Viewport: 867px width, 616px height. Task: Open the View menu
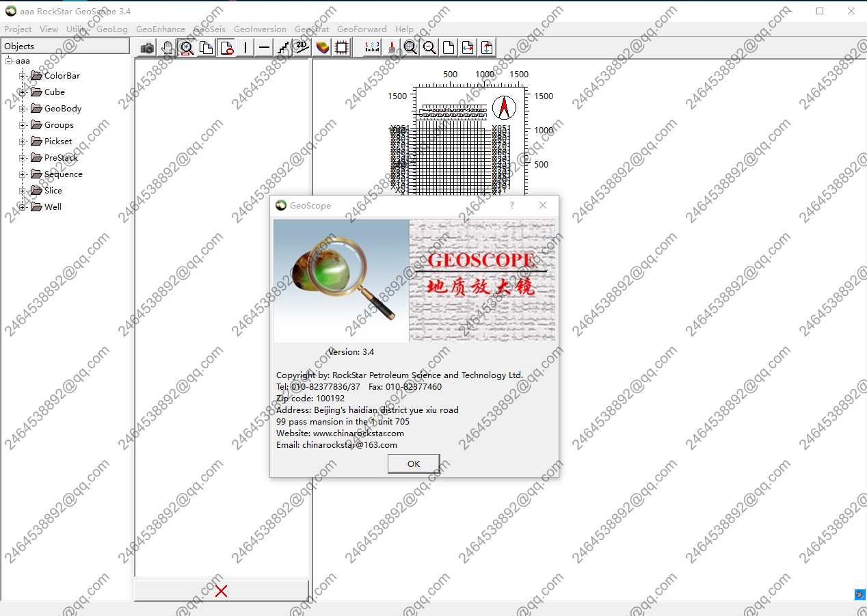49,29
